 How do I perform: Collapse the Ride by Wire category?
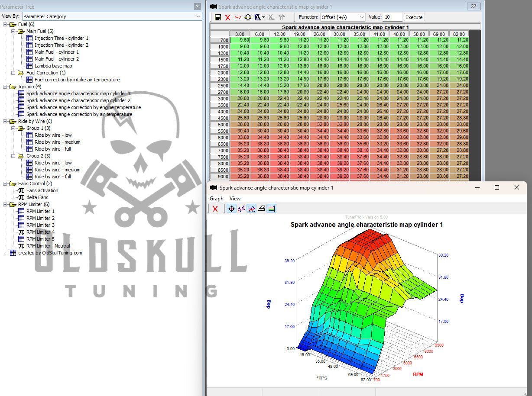(4, 121)
